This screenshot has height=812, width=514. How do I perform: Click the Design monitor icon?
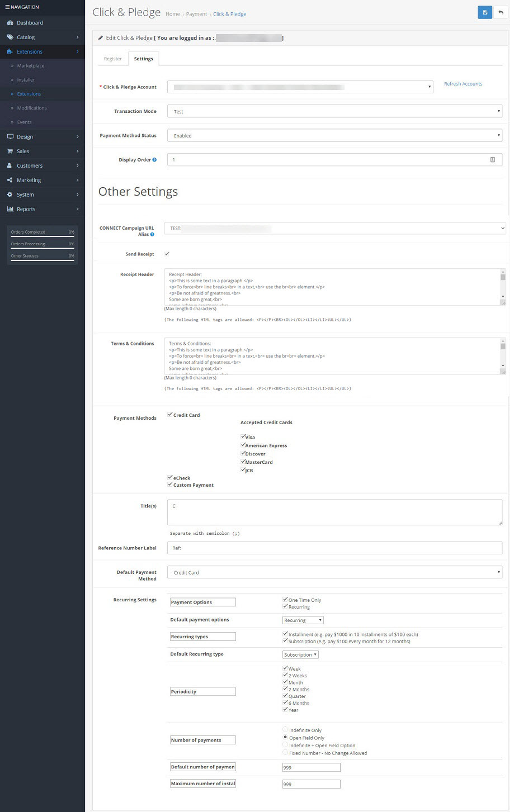[x=10, y=137]
